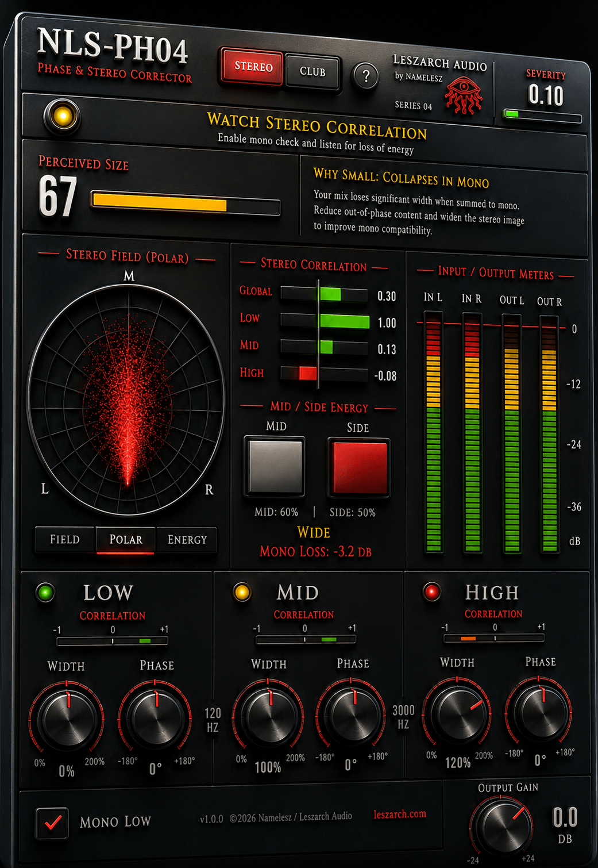Click the Global correlation value 0.30

coord(387,296)
